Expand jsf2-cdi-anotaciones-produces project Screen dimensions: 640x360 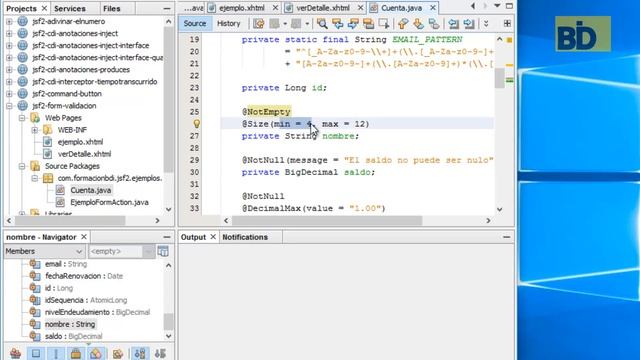pos(9,69)
